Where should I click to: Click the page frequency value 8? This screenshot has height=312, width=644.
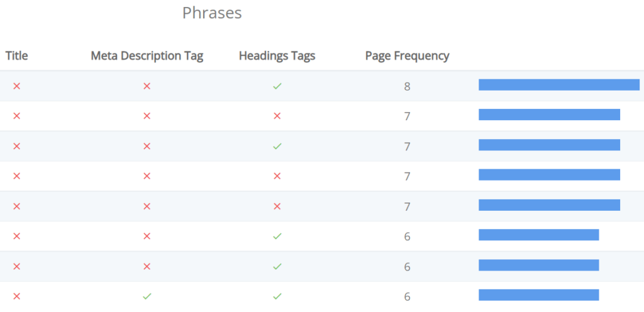click(407, 87)
